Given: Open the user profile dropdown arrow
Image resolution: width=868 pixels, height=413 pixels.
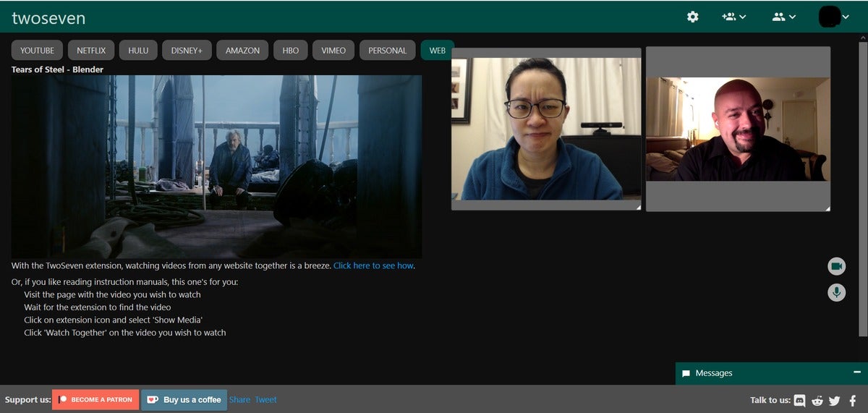Looking at the screenshot, I should point(845,17).
